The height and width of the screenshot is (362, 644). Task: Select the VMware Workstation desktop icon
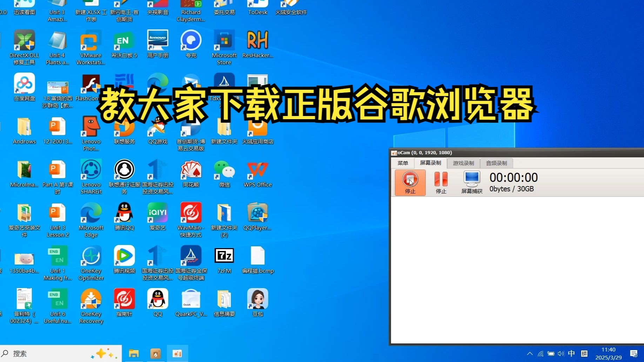point(91,47)
